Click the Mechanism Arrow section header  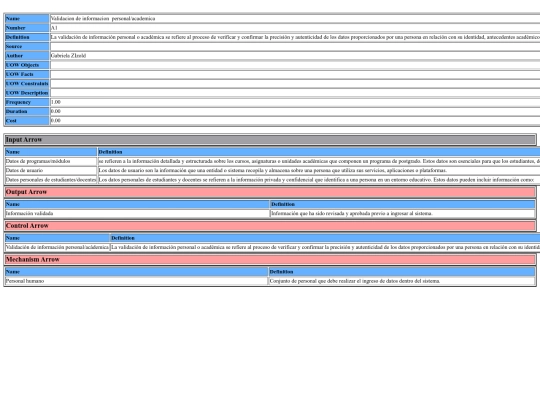270,259
